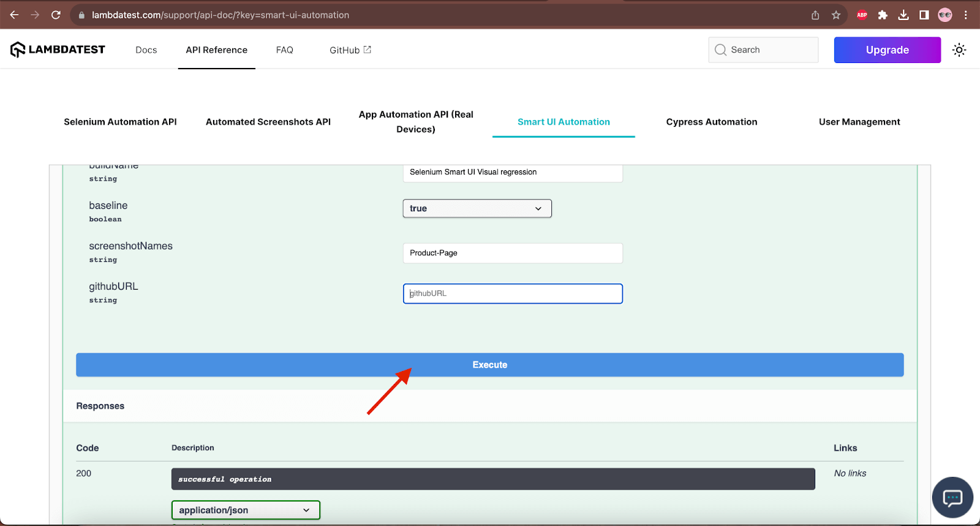Reload the page
Screen dimensions: 980x526
coord(56,15)
